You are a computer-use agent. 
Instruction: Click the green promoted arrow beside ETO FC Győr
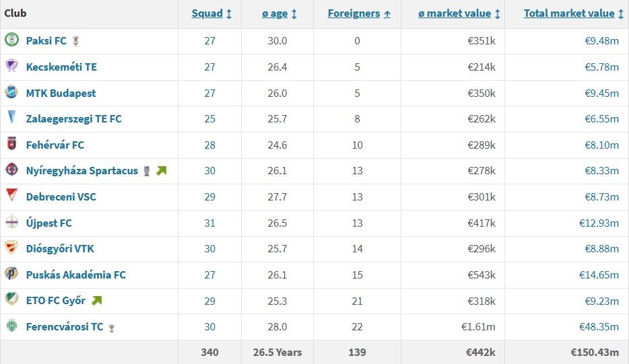coord(97,300)
